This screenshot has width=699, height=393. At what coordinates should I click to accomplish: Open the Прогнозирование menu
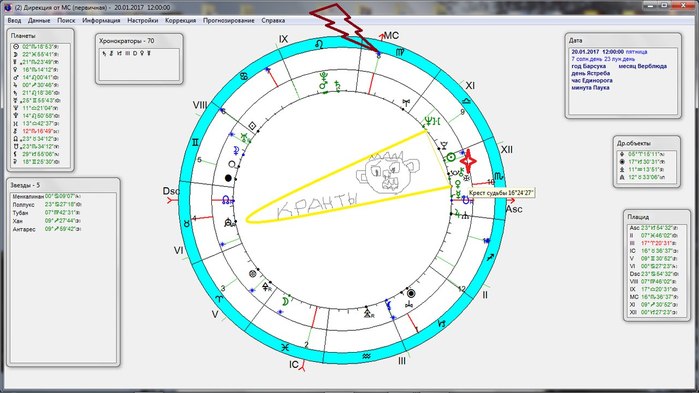(x=229, y=20)
